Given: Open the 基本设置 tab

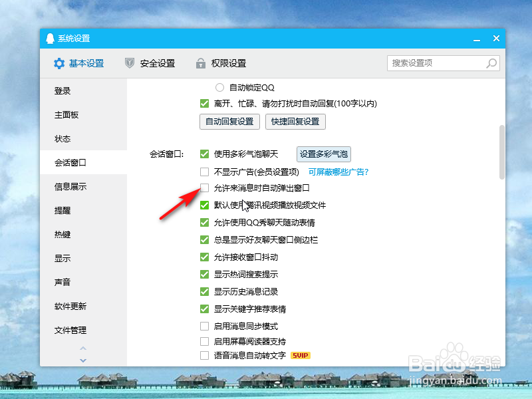Looking at the screenshot, I should (x=79, y=63).
